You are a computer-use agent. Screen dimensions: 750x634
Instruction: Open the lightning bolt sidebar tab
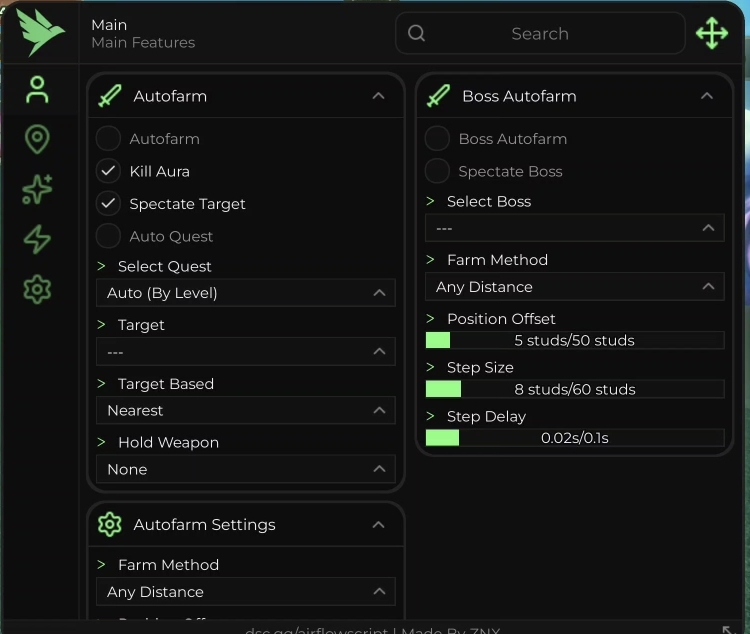click(x=37, y=239)
